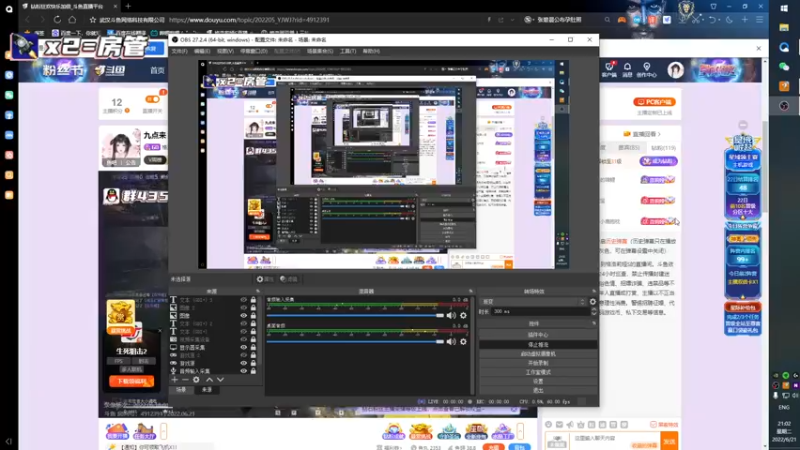The height and width of the screenshot is (450, 800).
Task: Click 开始录制 button in controls
Action: (538, 363)
